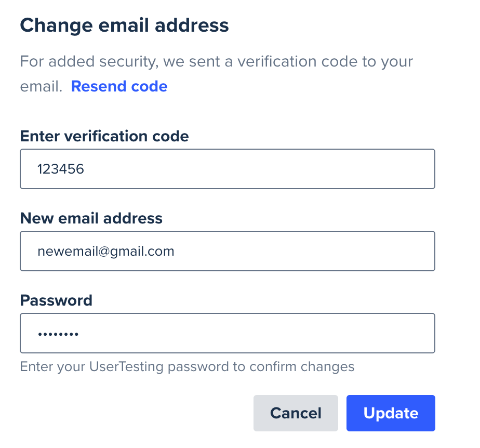Click the word 'UserTesting' in the hint
Image resolution: width=480 pixels, height=448 pixels.
tap(126, 366)
